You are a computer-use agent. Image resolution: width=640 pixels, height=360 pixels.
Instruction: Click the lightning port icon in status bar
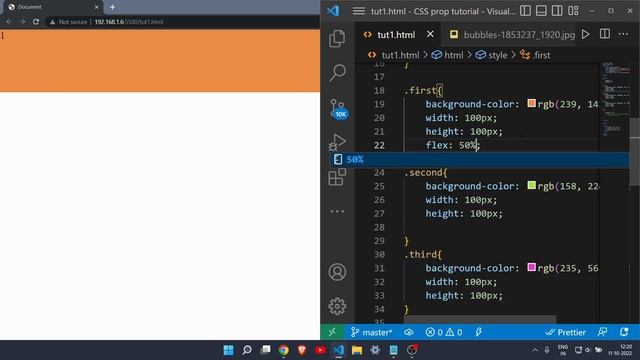coord(478,332)
